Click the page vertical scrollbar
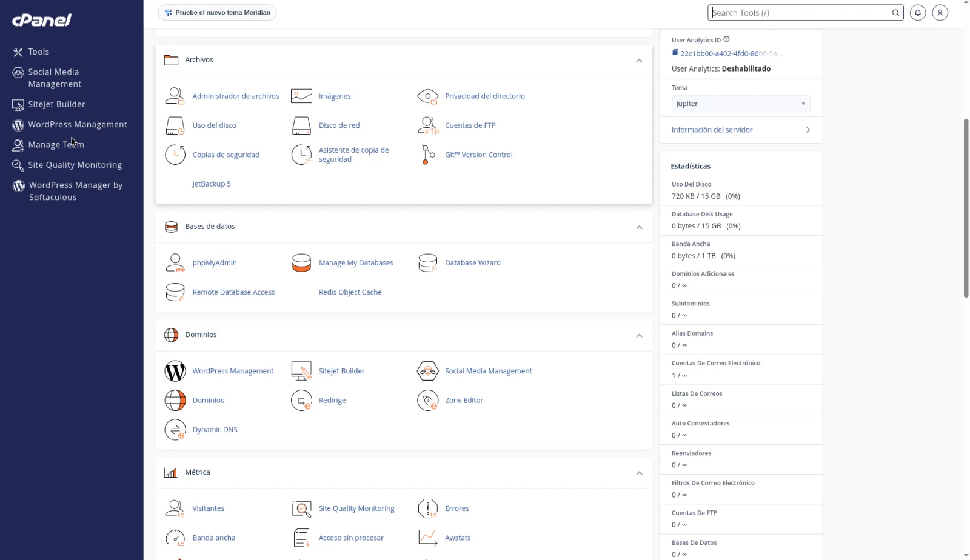The image size is (970, 560). click(x=966, y=208)
